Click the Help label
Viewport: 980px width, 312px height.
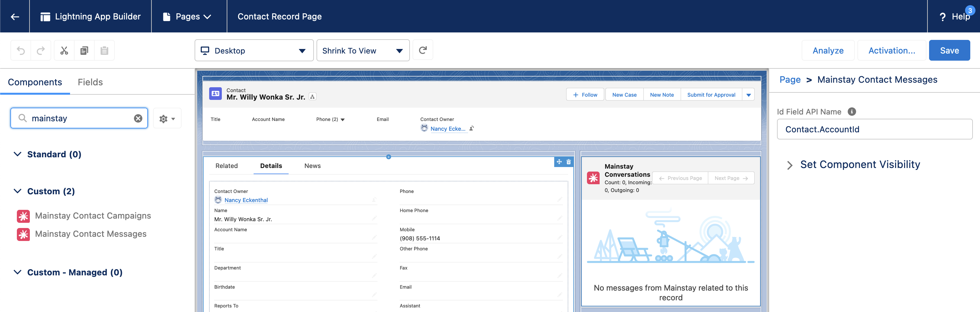(x=961, y=17)
